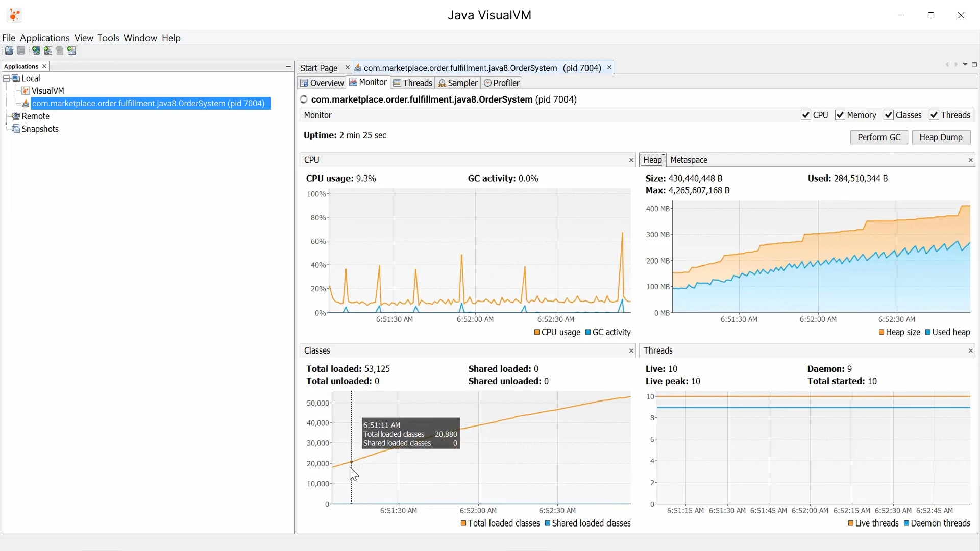Switch to the Sampler tab
The width and height of the screenshot is (980, 551).
click(x=458, y=83)
